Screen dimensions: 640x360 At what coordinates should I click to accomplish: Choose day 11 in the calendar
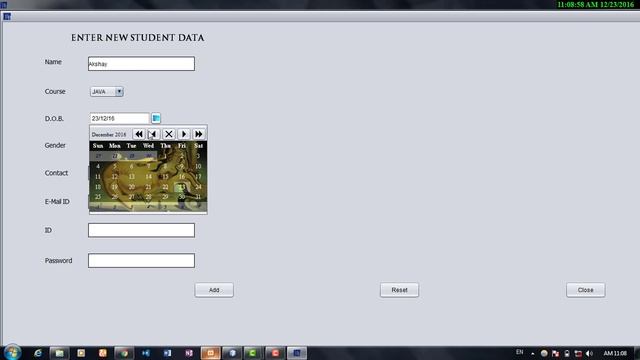tap(98, 177)
